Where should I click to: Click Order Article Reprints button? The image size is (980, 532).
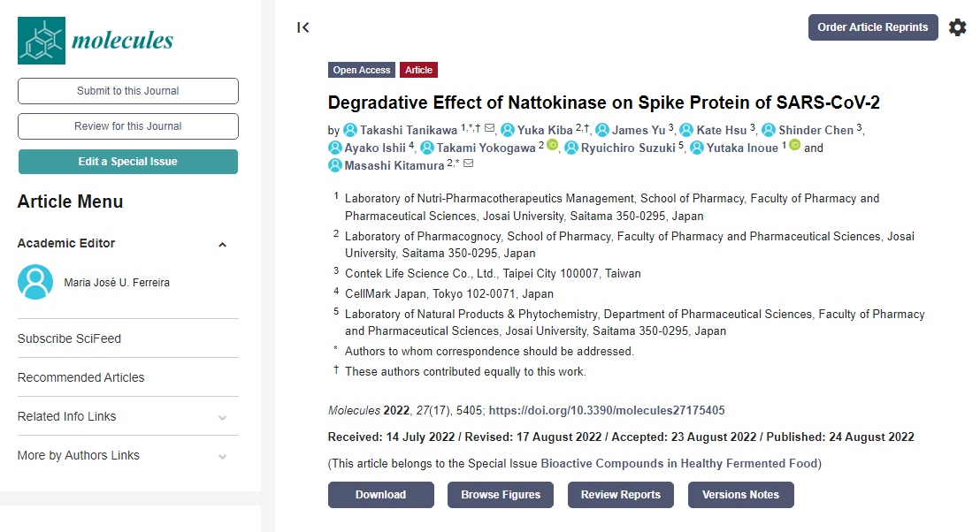872,27
